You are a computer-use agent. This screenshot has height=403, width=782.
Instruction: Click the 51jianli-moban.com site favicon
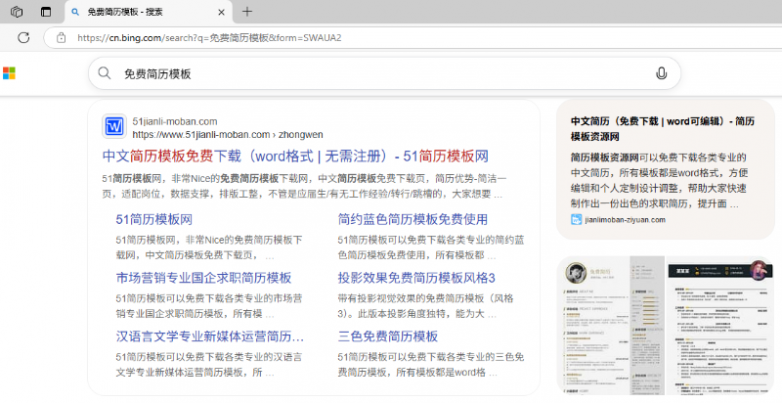114,126
